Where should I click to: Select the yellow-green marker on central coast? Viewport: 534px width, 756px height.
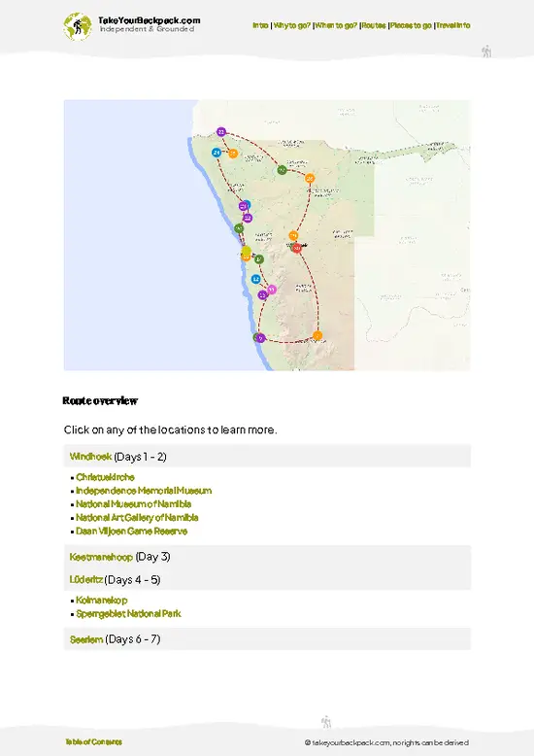(247, 251)
